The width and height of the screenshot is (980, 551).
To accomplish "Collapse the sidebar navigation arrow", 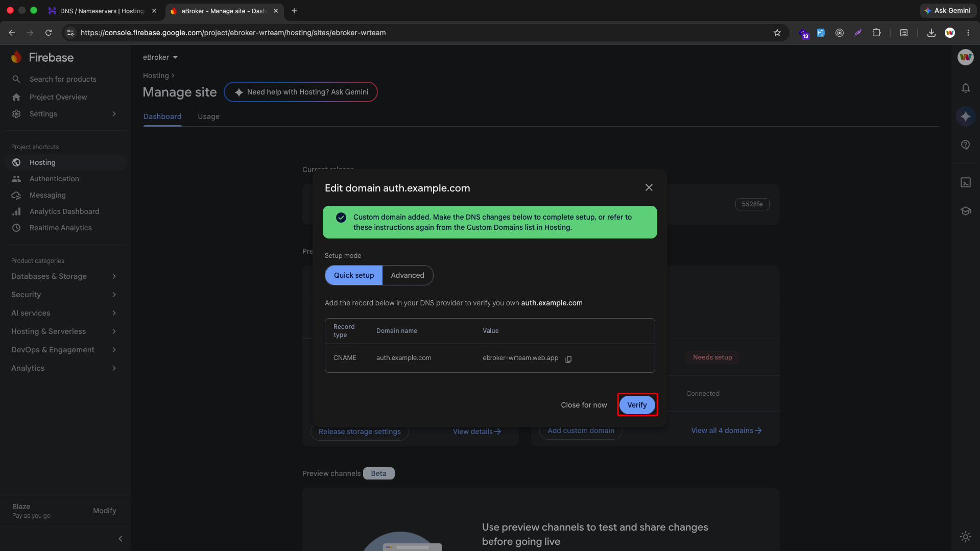I will (x=120, y=539).
